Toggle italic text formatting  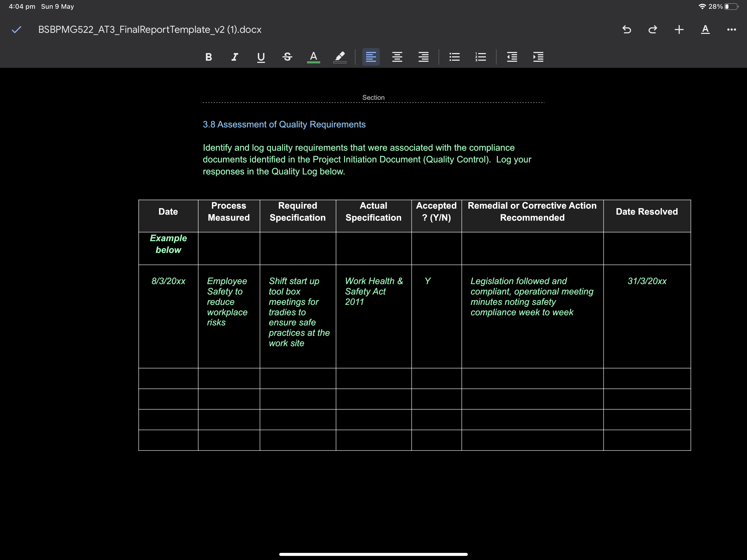pos(235,57)
